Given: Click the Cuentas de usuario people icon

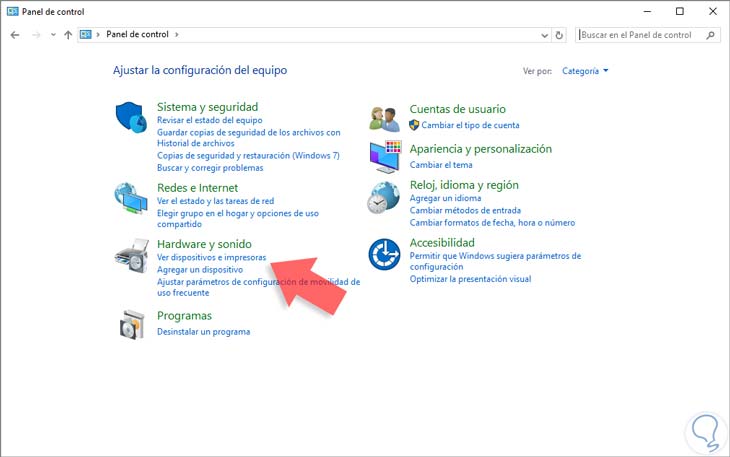Looking at the screenshot, I should point(384,119).
